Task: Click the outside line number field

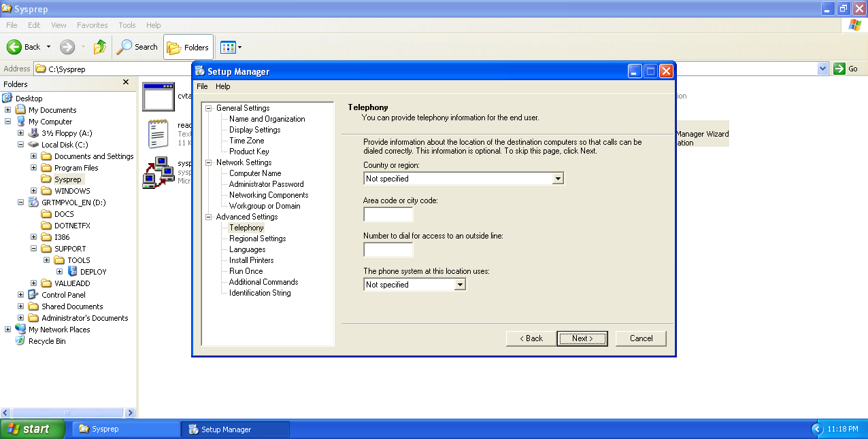Action: point(388,250)
